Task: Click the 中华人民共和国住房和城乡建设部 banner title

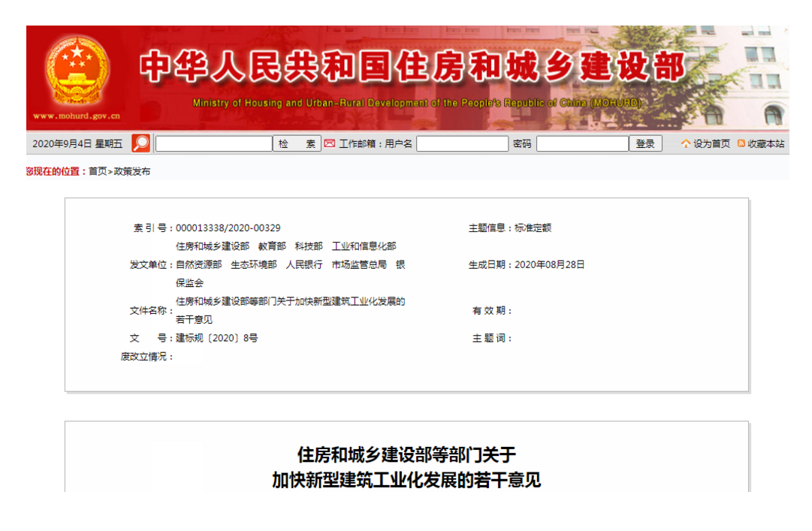Action: coord(412,68)
